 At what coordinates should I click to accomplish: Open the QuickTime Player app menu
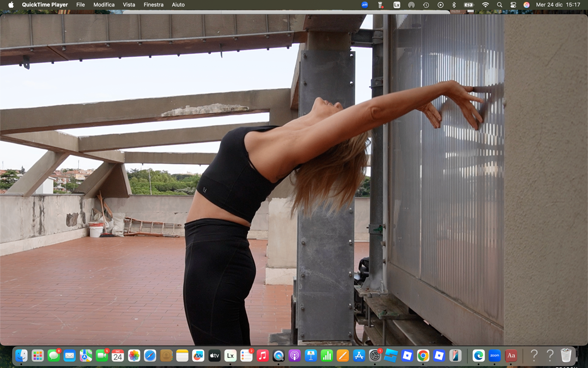45,5
